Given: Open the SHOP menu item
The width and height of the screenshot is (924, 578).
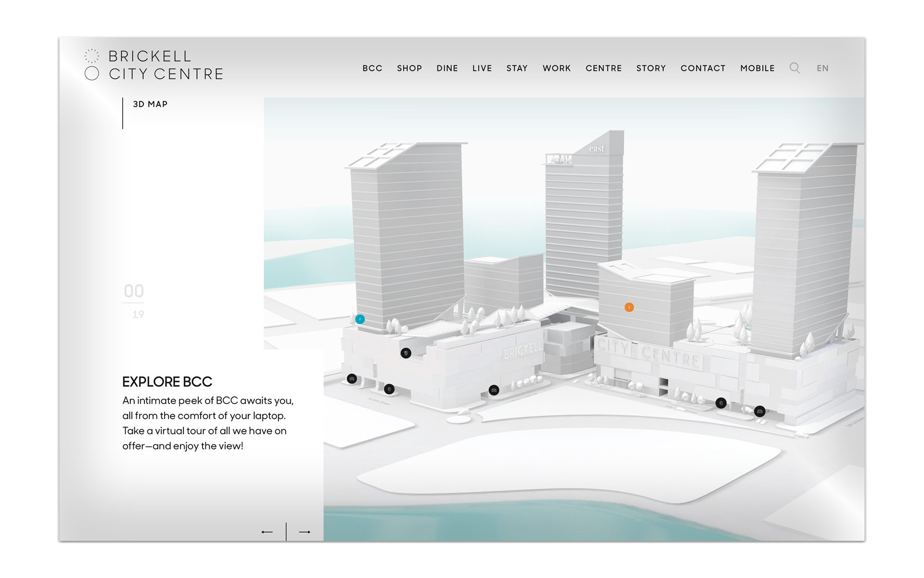Looking at the screenshot, I should pyautogui.click(x=410, y=68).
